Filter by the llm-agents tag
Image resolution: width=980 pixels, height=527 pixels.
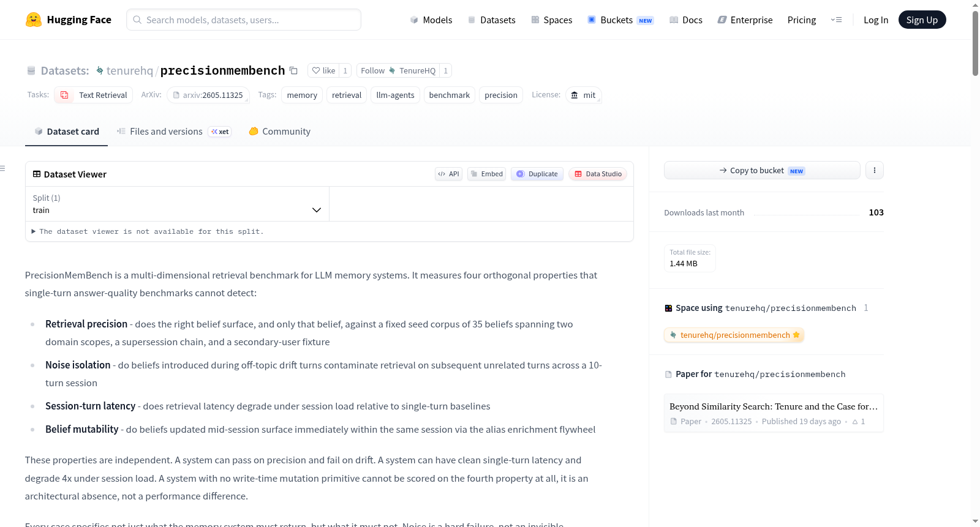pos(395,95)
